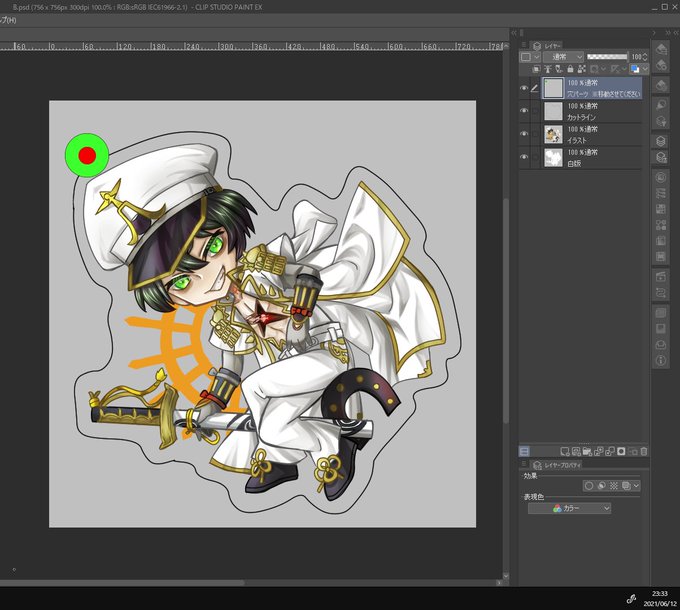Click the layer opacity slider bar
Image resolution: width=680 pixels, height=610 pixels.
coord(607,57)
